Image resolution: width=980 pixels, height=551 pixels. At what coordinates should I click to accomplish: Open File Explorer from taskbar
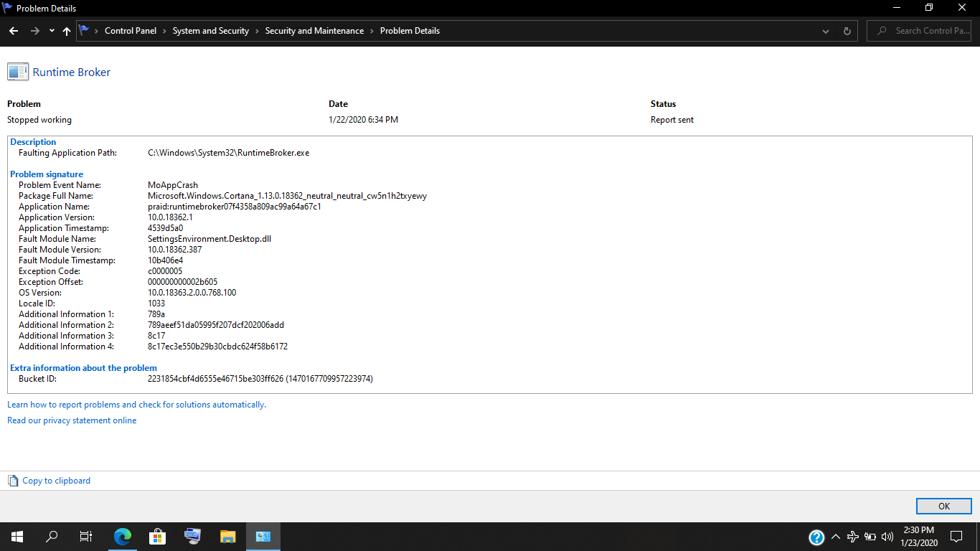point(227,537)
